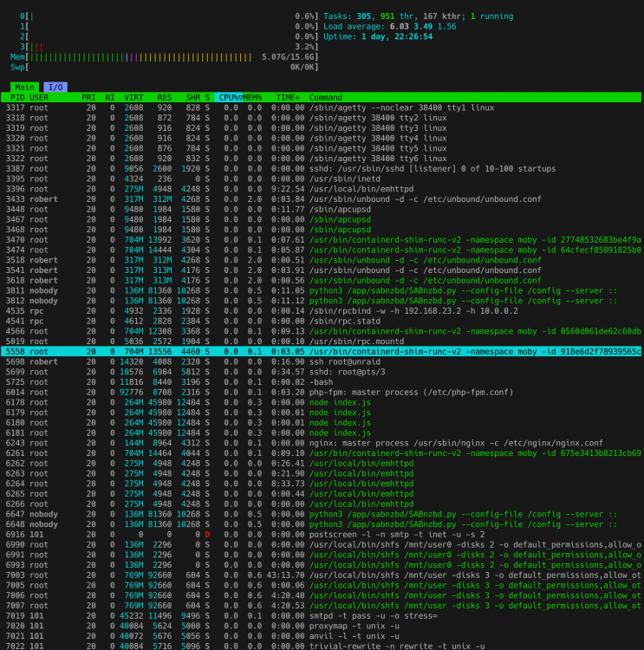The width and height of the screenshot is (644, 650).
Task: Select the trivial-rewrite process row
Action: coord(321,646)
